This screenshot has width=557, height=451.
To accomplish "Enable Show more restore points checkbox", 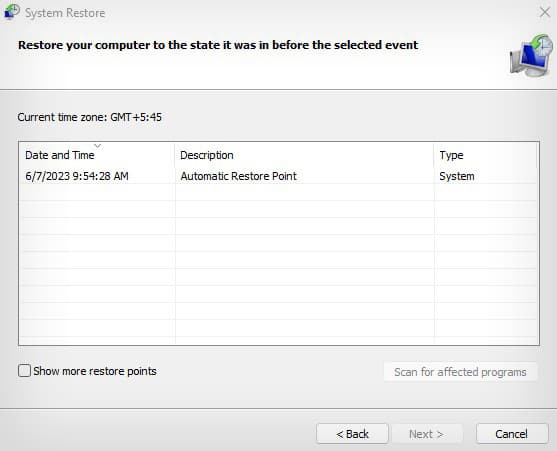I will (25, 371).
